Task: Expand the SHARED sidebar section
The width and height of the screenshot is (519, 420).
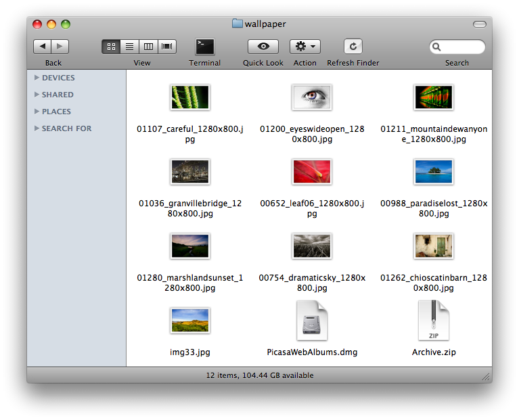Action: click(37, 95)
